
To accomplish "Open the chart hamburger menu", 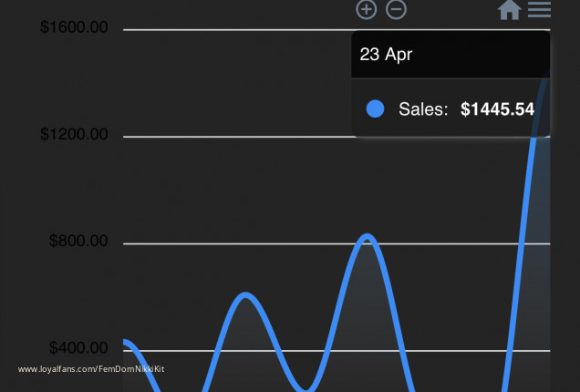I will point(539,10).
